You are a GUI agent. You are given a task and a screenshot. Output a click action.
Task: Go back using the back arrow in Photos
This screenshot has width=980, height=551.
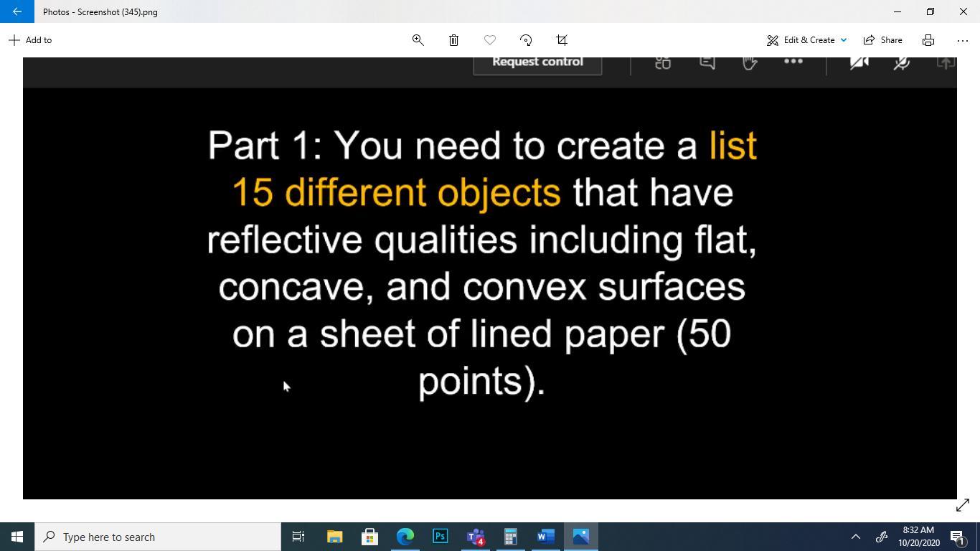coord(17,11)
